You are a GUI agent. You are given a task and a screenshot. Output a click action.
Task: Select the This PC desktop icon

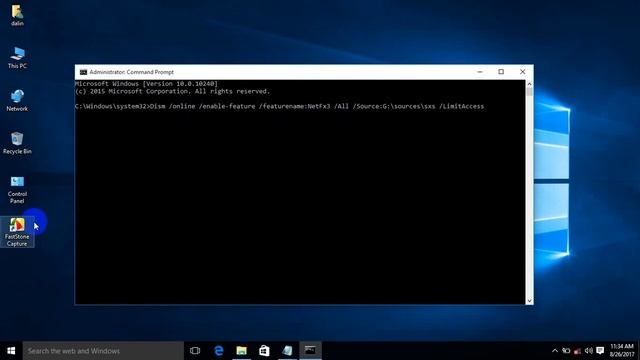[x=17, y=58]
